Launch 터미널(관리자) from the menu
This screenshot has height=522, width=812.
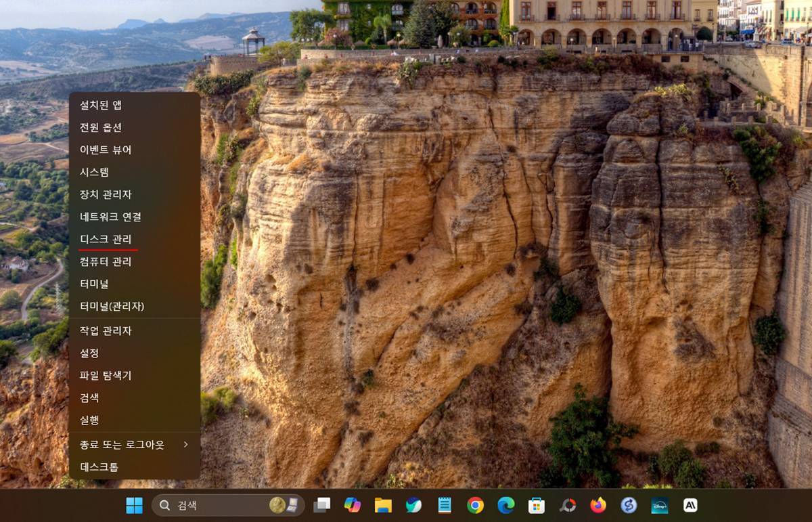[135, 306]
